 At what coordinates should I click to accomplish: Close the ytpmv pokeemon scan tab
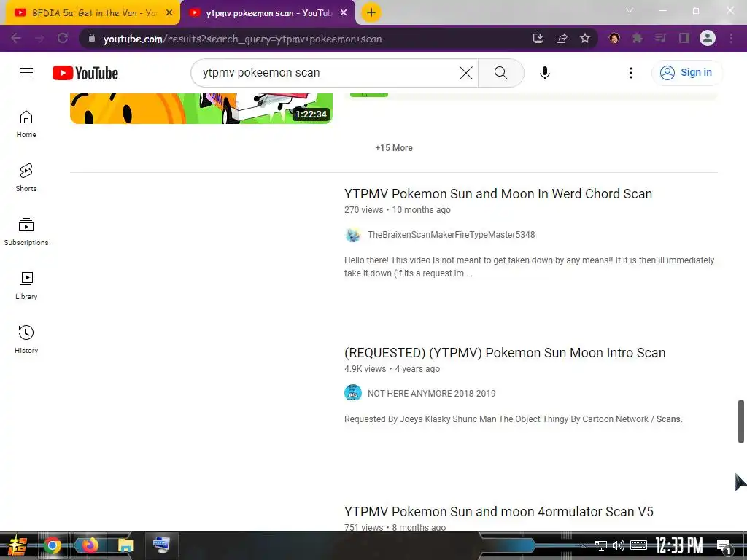[x=344, y=13]
